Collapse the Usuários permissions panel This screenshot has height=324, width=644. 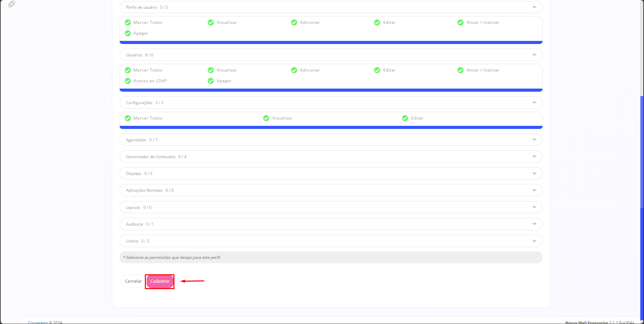[x=534, y=55]
